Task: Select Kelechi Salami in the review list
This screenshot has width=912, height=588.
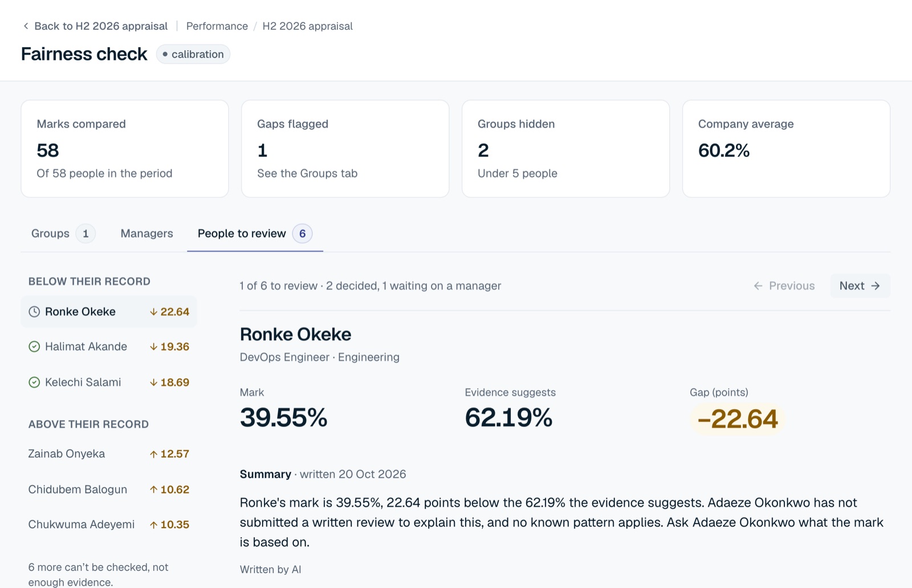Action: pyautogui.click(x=109, y=382)
